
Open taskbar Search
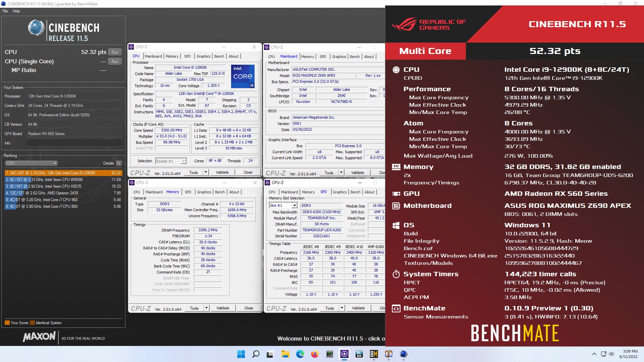[256, 354]
